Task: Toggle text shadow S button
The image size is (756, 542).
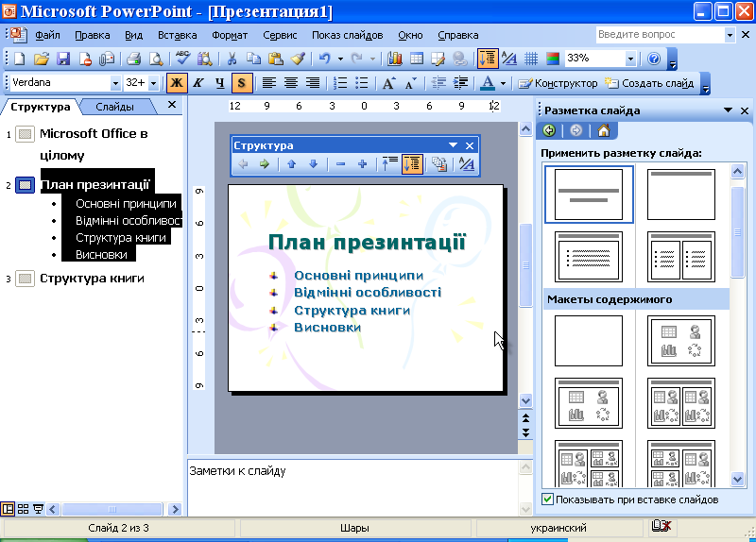Action: 242,83
